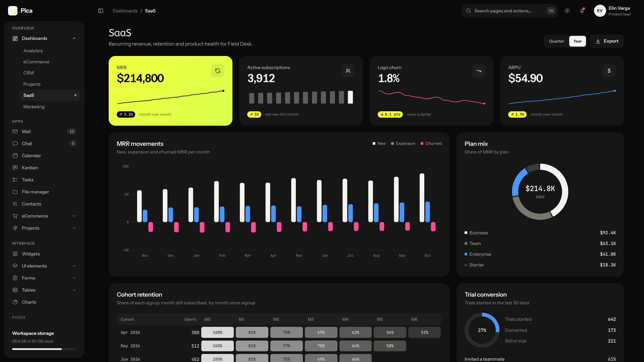Open Widgets in sidebar

click(44, 254)
